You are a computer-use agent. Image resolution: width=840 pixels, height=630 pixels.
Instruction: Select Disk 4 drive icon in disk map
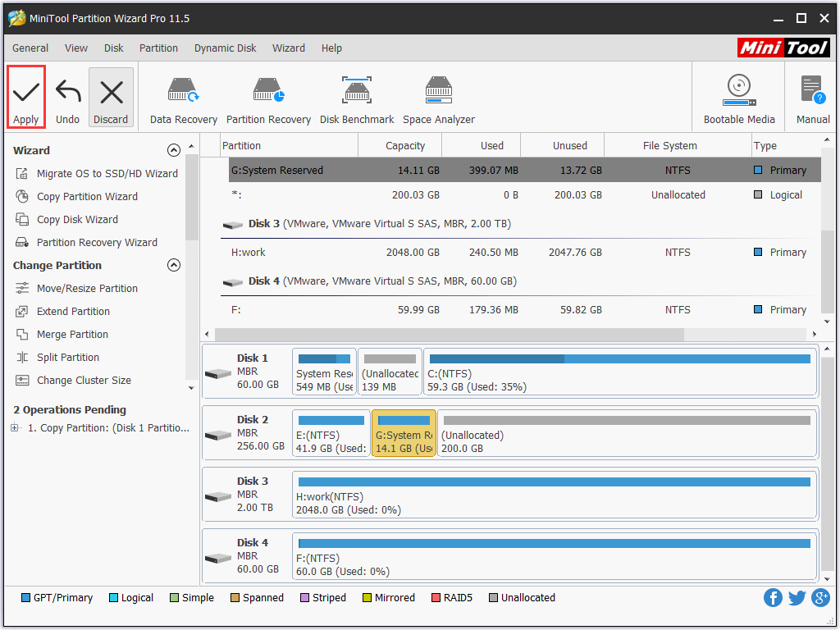point(218,558)
